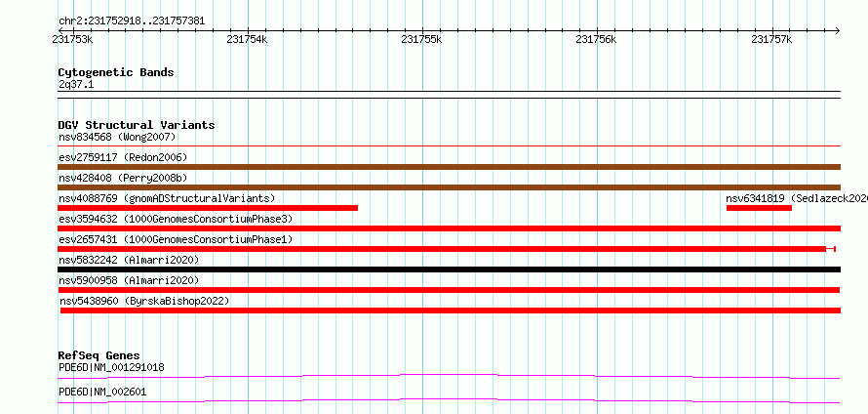
Task: Click the 2q37.1 cytogenetic band label
Action: pyautogui.click(x=76, y=85)
